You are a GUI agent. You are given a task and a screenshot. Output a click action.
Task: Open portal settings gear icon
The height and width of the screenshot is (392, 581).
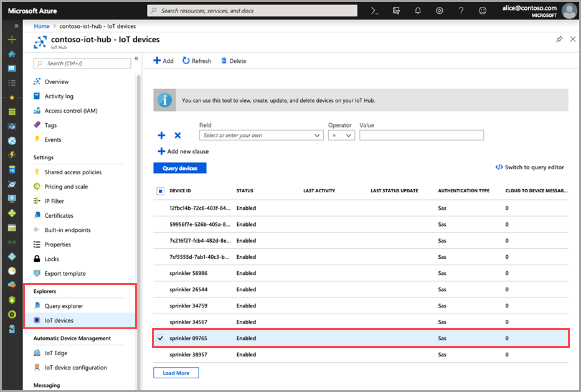click(x=440, y=11)
